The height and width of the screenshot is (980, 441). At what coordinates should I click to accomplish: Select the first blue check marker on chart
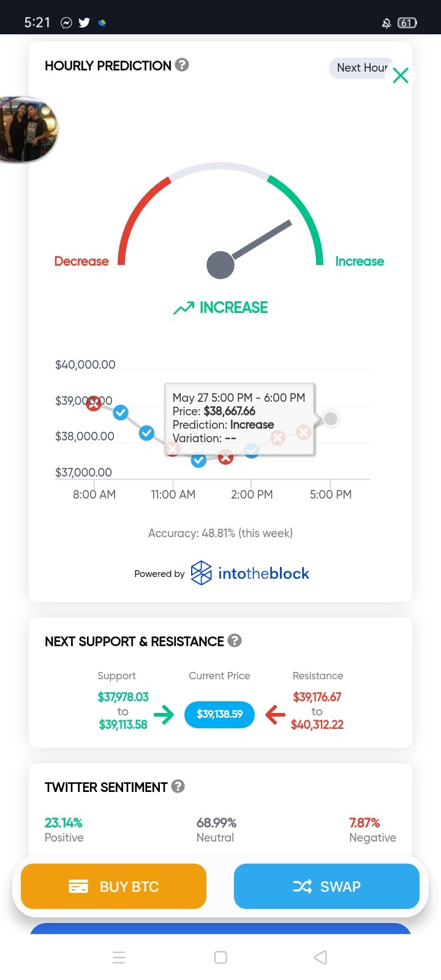[x=121, y=412]
